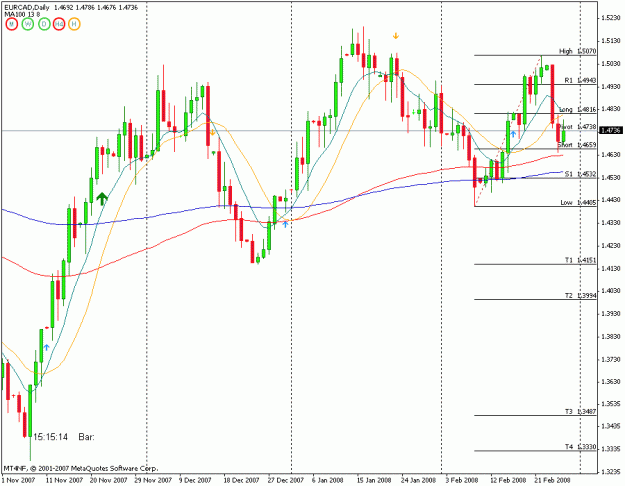Click the 15 Jan 2008 date label
This screenshot has height=486, width=625.
(x=374, y=480)
